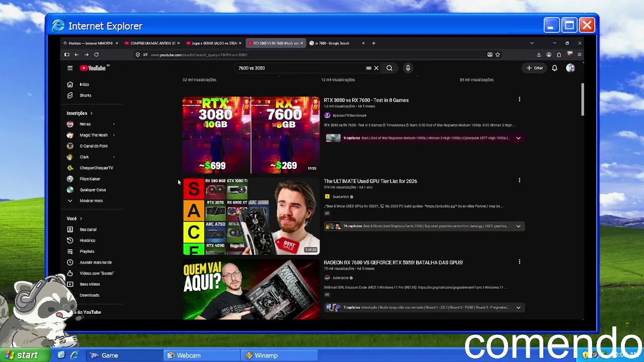Expand chapters for Used GPU Tier List video
Image resolution: width=644 pixels, height=362 pixels.
tap(518, 226)
